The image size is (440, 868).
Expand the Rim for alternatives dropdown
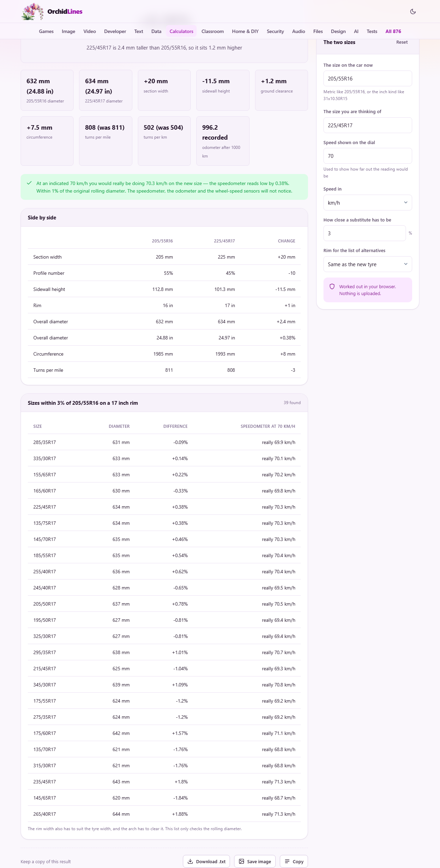[367, 264]
